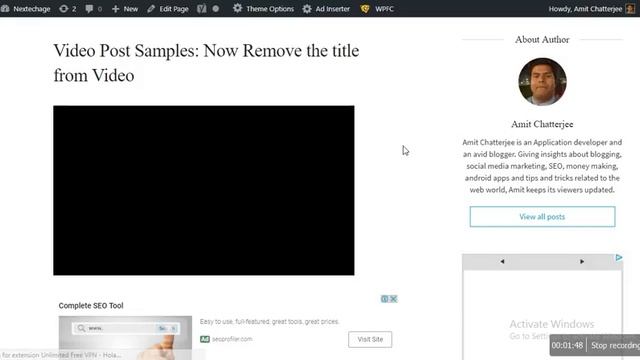Click the embedded black video player
Screen dimensions: 640x360
(204, 190)
